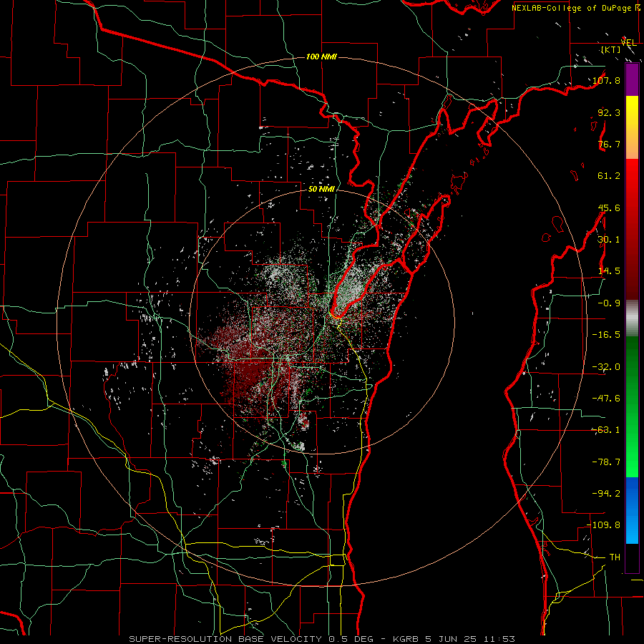The image size is (644, 644).
Task: Select the -32.0 scale value
Action: (606, 367)
